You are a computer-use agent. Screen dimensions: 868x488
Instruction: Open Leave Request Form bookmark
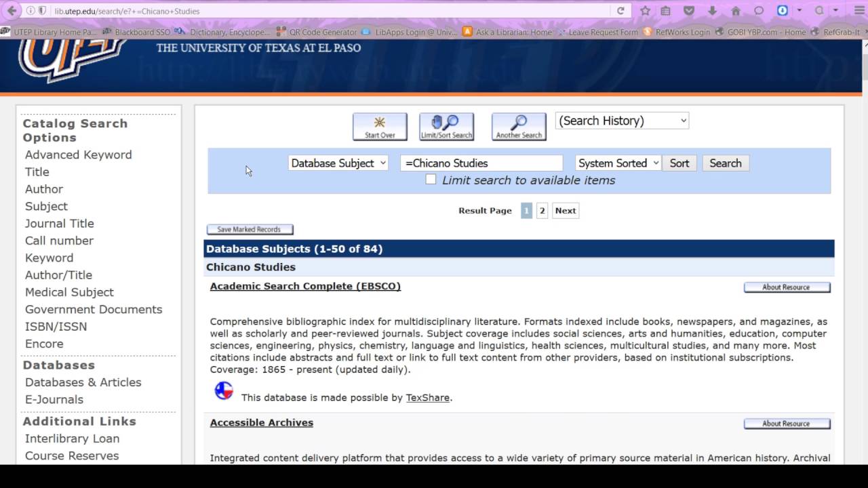tap(597, 32)
